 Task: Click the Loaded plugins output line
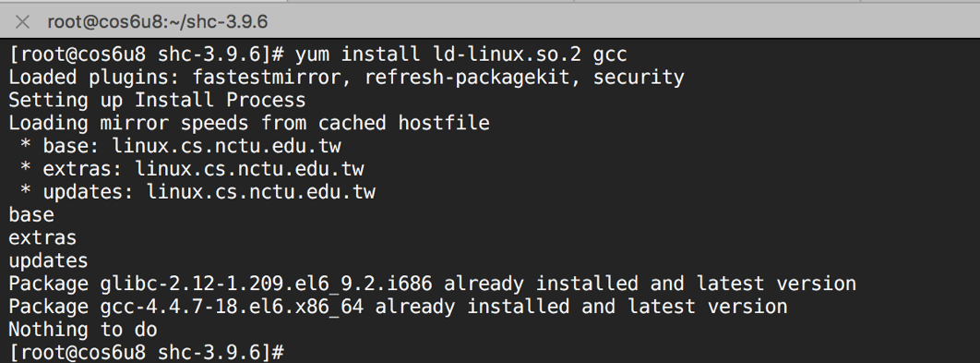click(346, 78)
